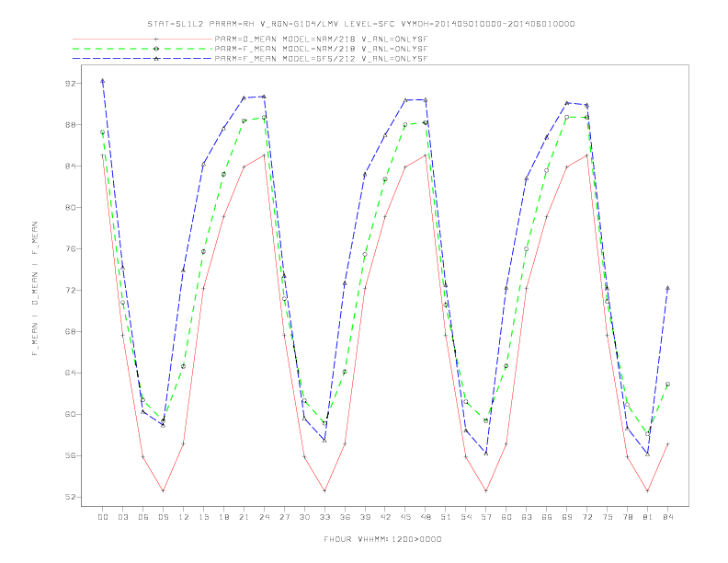
Task: Click the y-axis tick label 80
Action: coord(71,208)
